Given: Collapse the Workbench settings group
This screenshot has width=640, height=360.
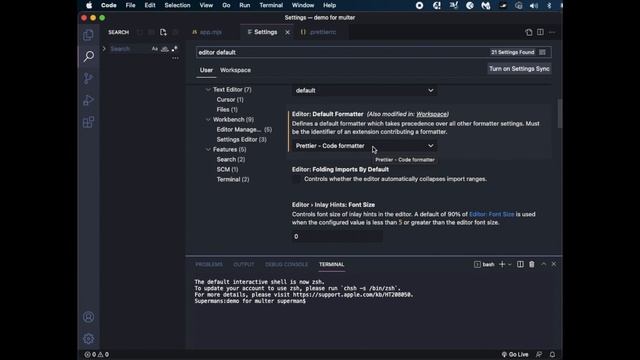Looking at the screenshot, I should [x=208, y=120].
